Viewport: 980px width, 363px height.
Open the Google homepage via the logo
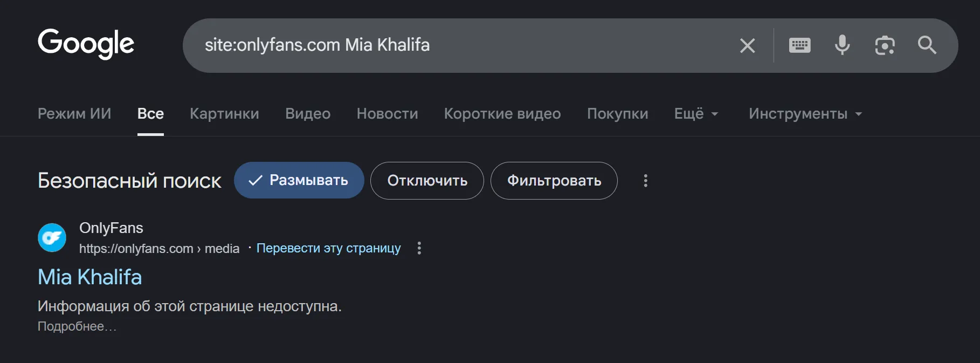pos(86,44)
